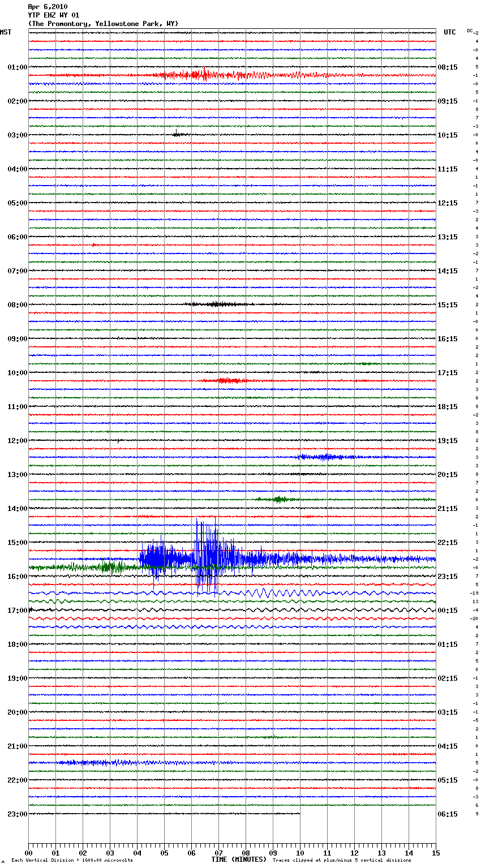Select the "00:15" UTC time label

448,611
